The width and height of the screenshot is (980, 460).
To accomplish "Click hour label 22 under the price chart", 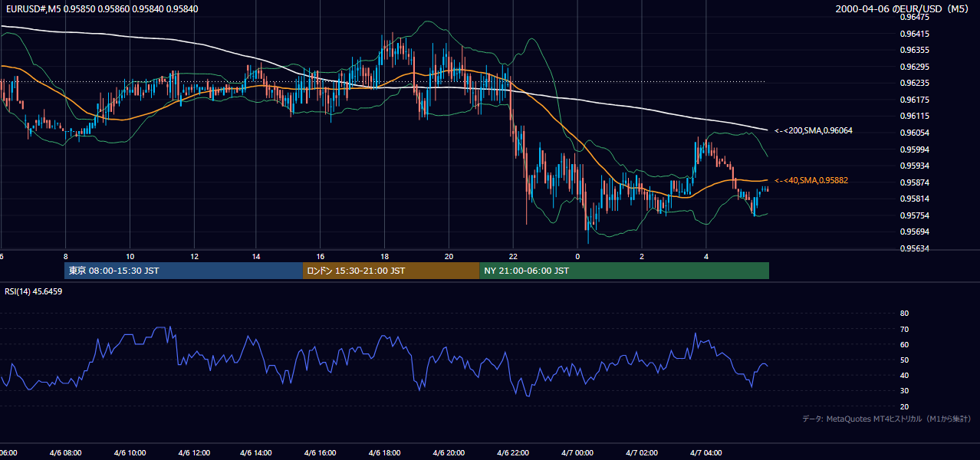I will pos(513,256).
